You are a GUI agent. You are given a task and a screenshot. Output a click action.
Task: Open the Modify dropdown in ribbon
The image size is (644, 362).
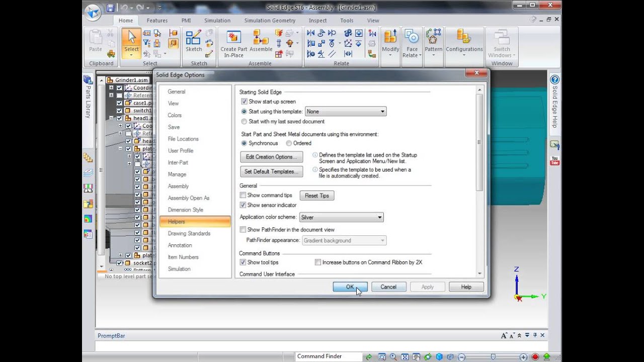[390, 44]
